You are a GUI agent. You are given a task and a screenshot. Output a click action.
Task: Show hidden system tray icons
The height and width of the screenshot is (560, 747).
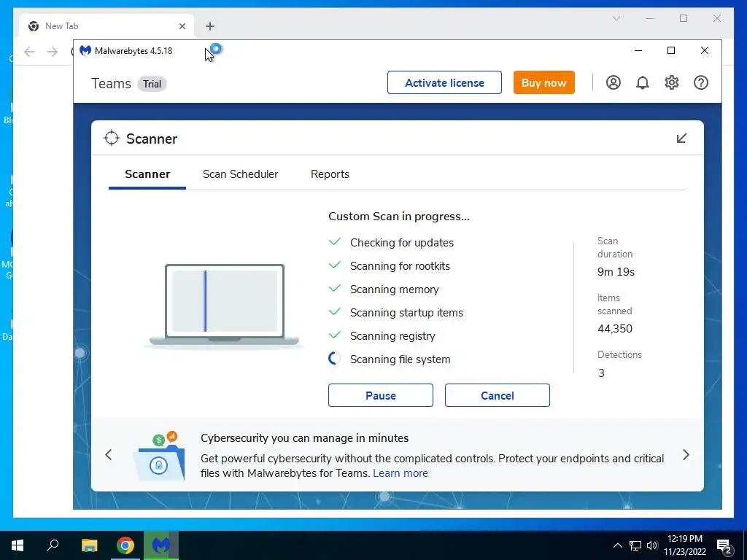[617, 545]
